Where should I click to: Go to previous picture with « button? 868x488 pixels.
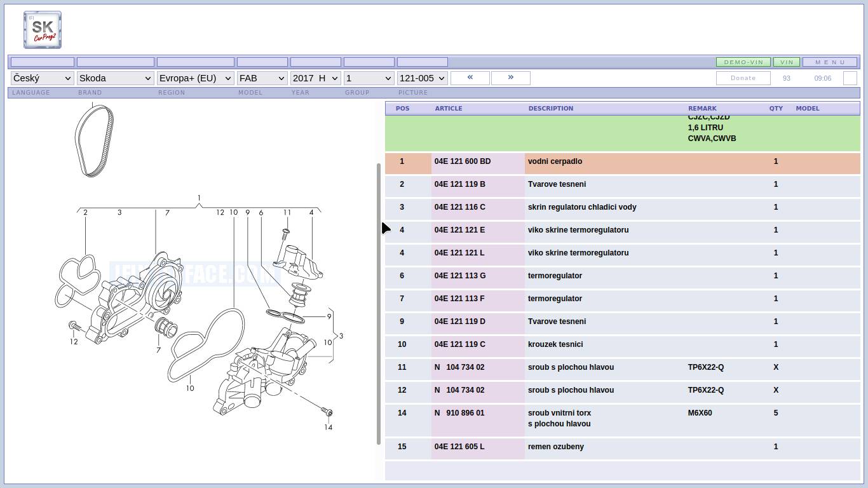pyautogui.click(x=470, y=78)
